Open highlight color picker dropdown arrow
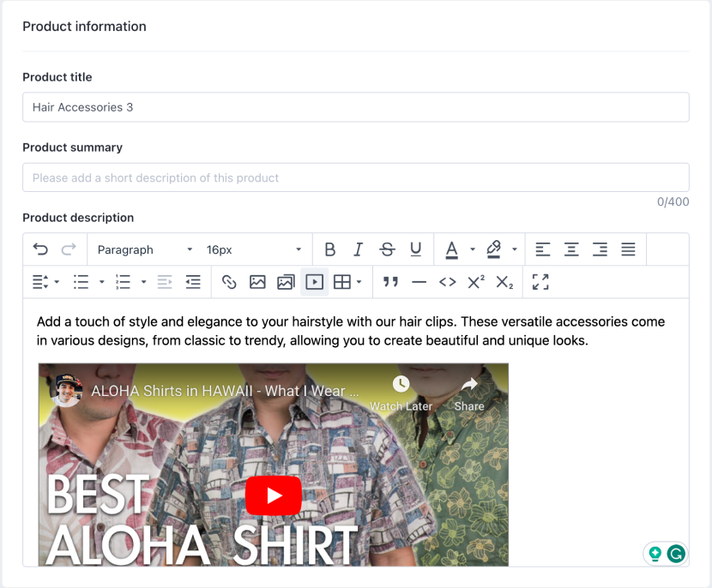The width and height of the screenshot is (712, 588). coord(515,249)
